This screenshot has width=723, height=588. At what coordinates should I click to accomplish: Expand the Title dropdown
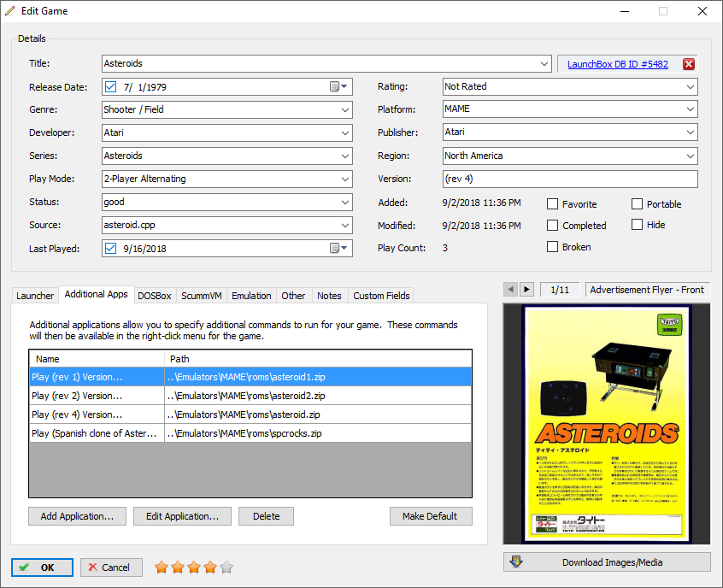[544, 63]
